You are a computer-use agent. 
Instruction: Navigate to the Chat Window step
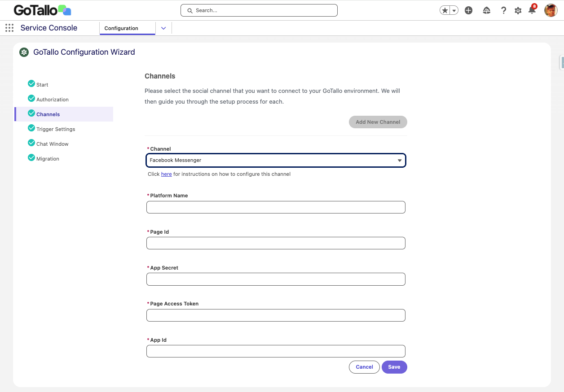pos(52,144)
